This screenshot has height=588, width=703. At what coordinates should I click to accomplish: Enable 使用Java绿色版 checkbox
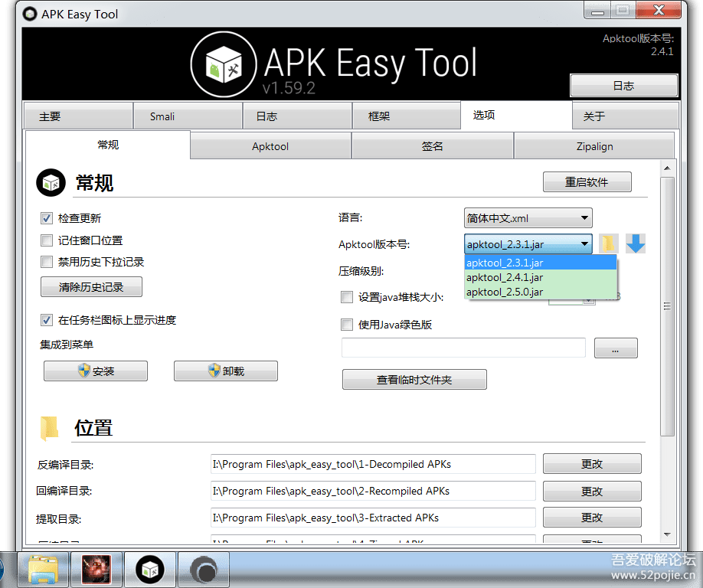pyautogui.click(x=347, y=325)
